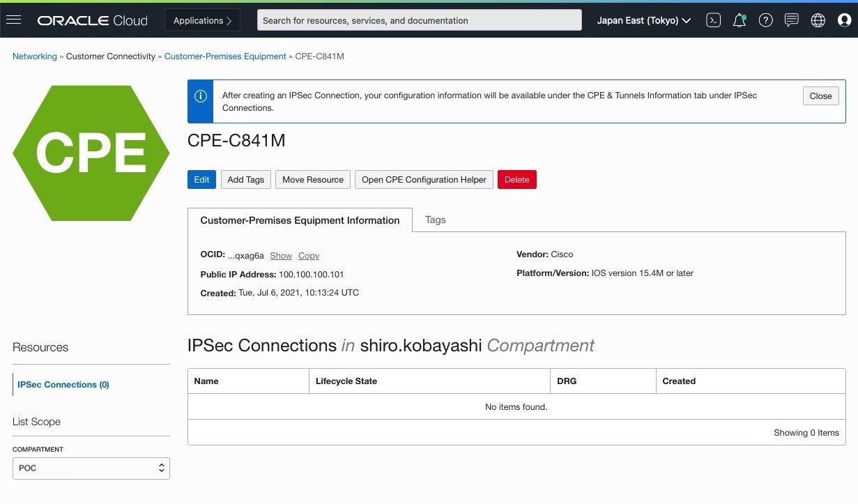
Task: Click the No items found message
Action: point(516,406)
